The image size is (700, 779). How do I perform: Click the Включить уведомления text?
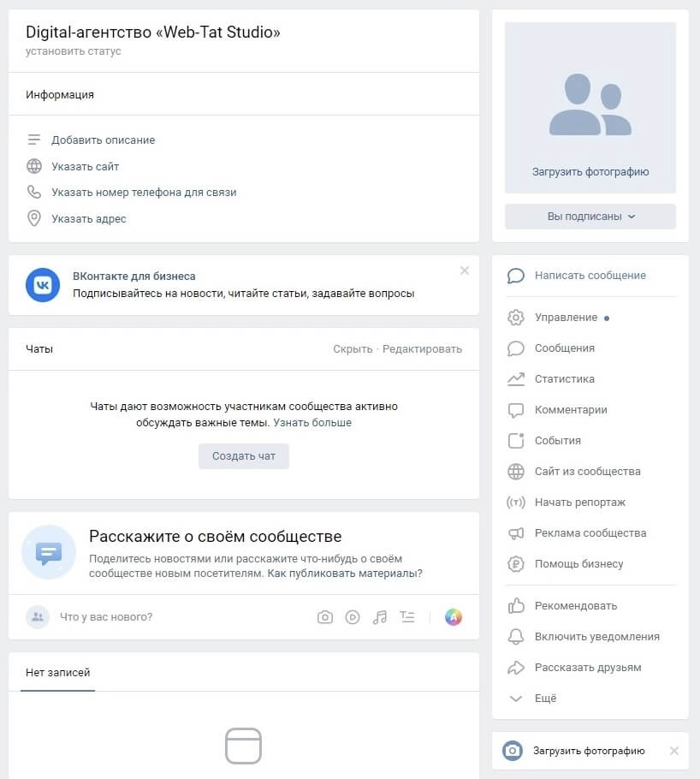point(597,636)
